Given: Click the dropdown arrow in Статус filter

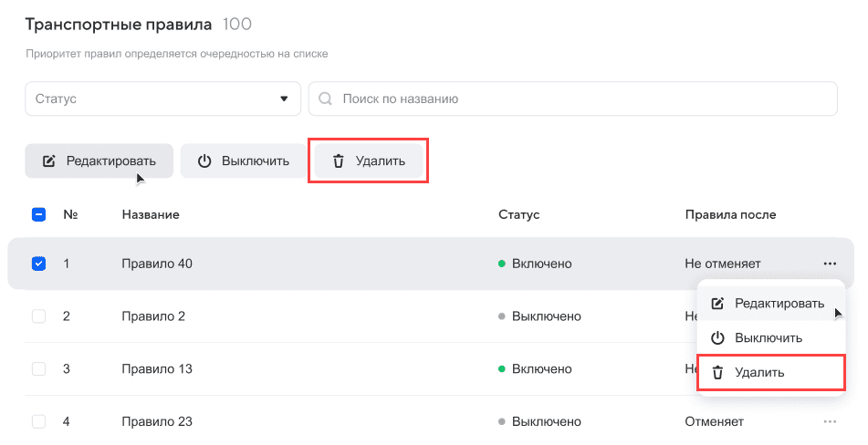Looking at the screenshot, I should pyautogui.click(x=284, y=99).
